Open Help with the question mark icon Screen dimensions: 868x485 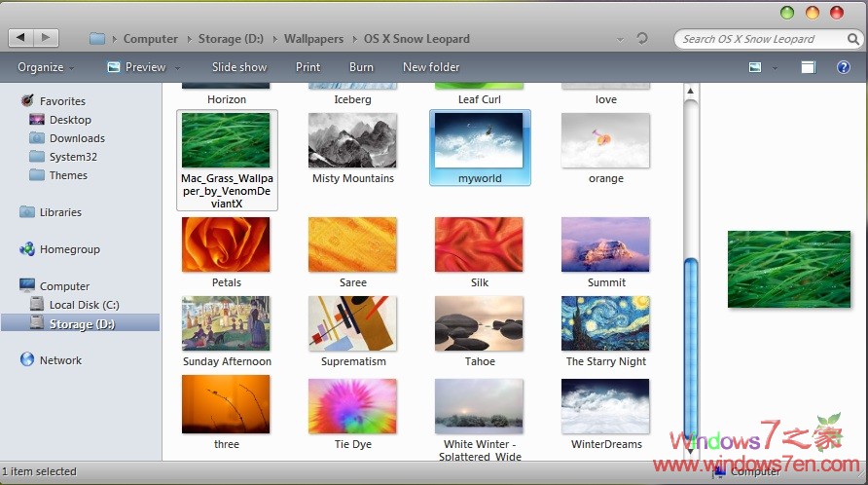[x=843, y=67]
